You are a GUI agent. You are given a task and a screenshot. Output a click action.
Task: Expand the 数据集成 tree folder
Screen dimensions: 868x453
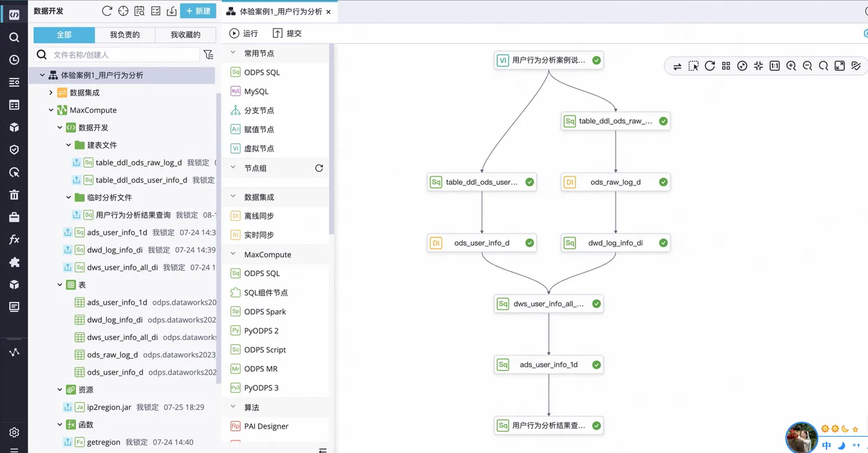pos(51,92)
